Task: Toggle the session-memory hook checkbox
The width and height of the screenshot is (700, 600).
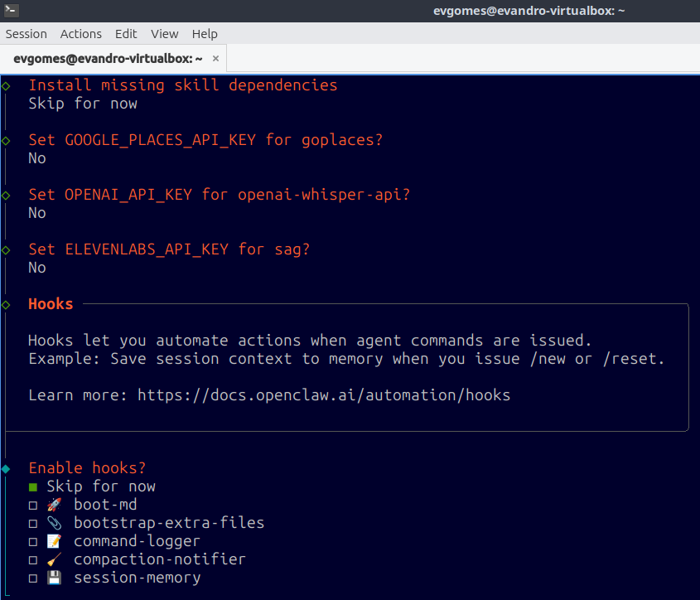Action: click(33, 578)
